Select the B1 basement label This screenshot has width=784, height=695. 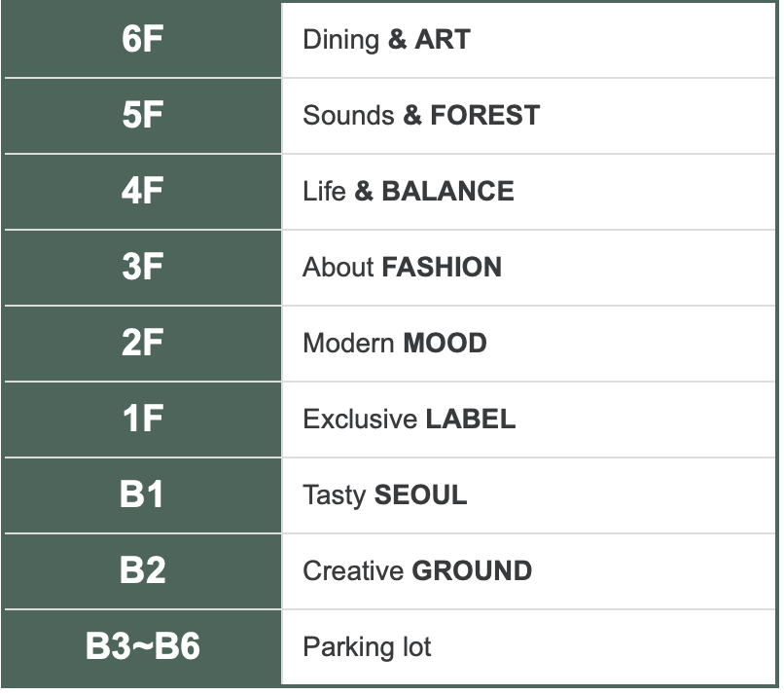142,495
